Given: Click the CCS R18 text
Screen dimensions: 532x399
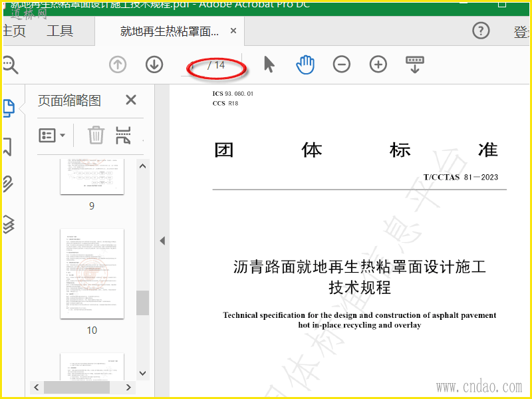Looking at the screenshot, I should [225, 104].
